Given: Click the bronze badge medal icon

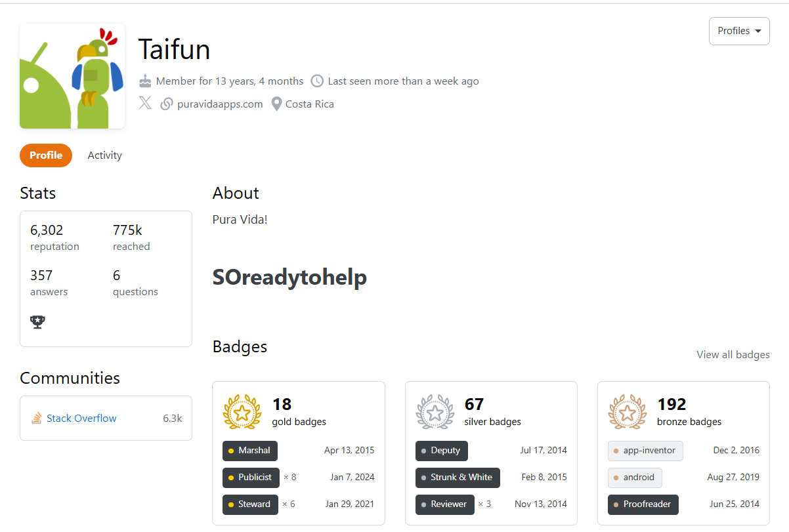Looking at the screenshot, I should 628,412.
